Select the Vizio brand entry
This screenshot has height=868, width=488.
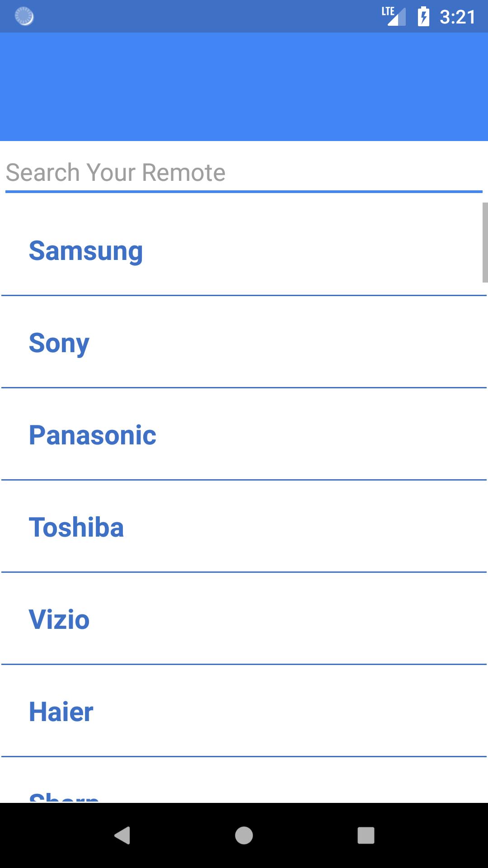click(59, 619)
